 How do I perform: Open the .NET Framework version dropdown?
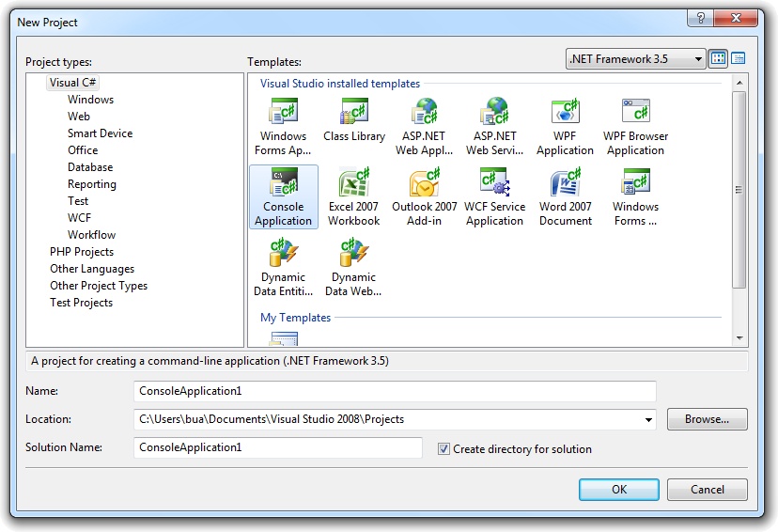pos(635,59)
